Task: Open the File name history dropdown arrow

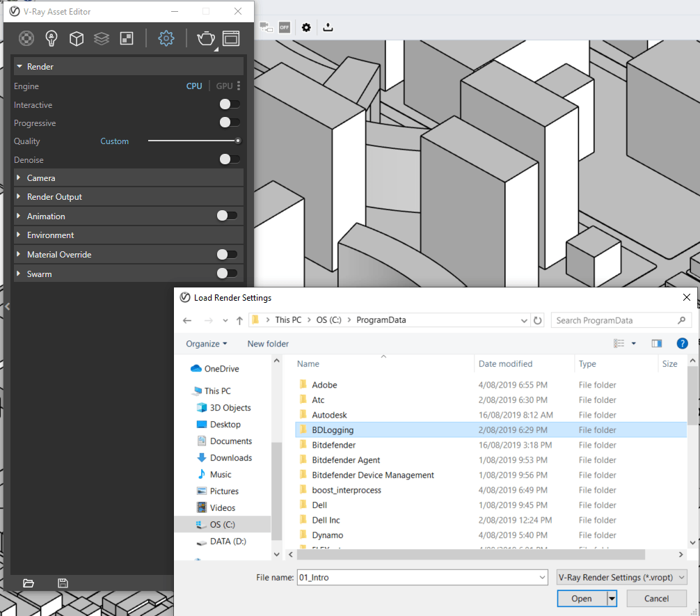Action: pyautogui.click(x=542, y=577)
